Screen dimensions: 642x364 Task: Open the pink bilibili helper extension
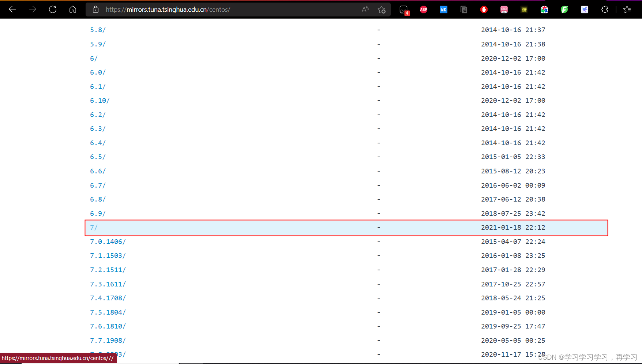click(x=504, y=10)
